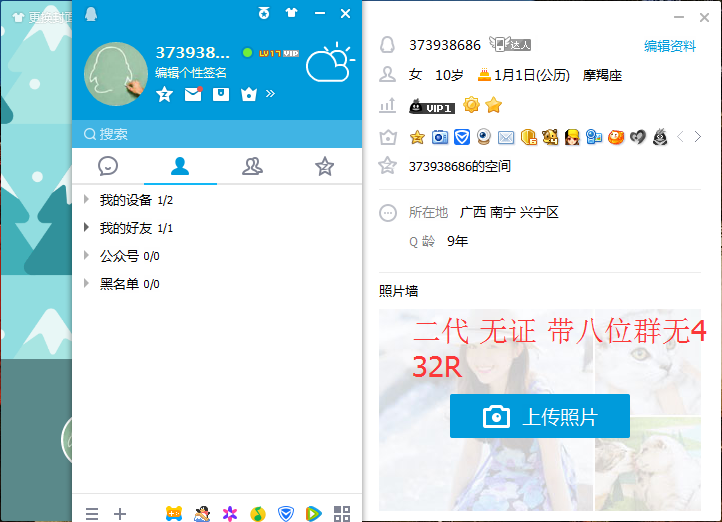The height and width of the screenshot is (522, 722).
Task: Show previous badges with left arrow
Action: coord(680,137)
